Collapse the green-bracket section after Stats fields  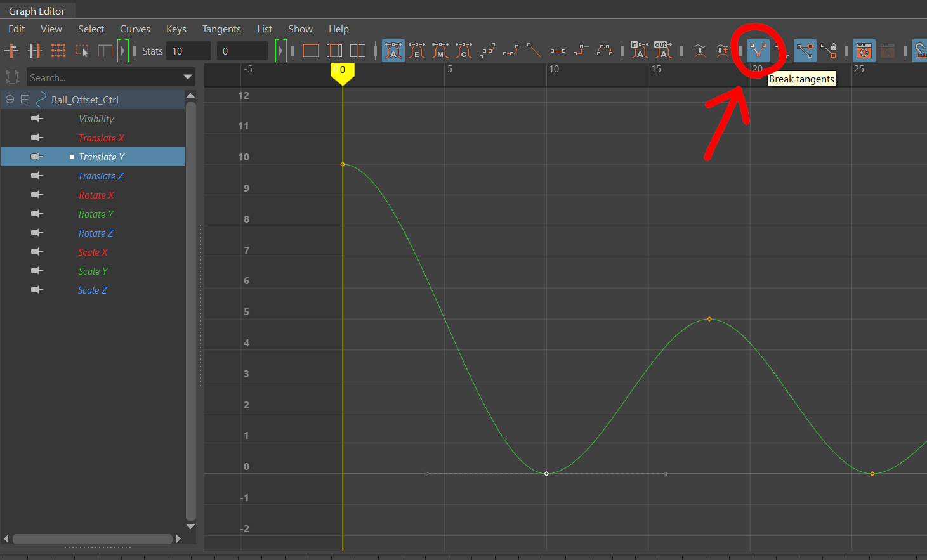coord(280,51)
